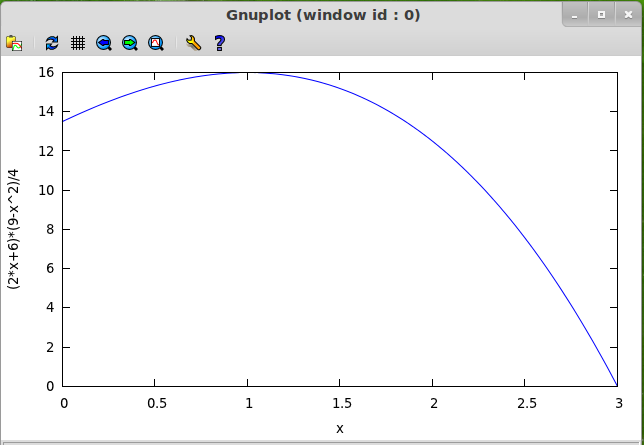The image size is (644, 445).
Task: Maximize the Gnuplot window
Action: [x=601, y=14]
